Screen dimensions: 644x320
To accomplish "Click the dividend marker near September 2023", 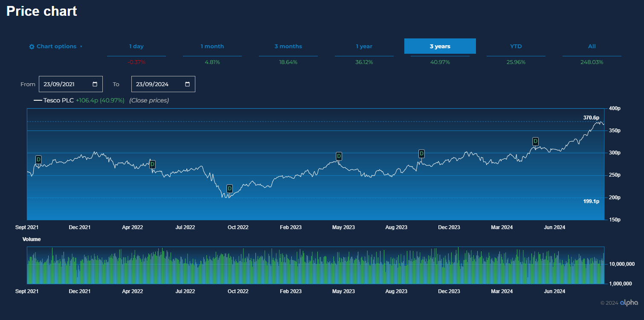I will point(421,154).
